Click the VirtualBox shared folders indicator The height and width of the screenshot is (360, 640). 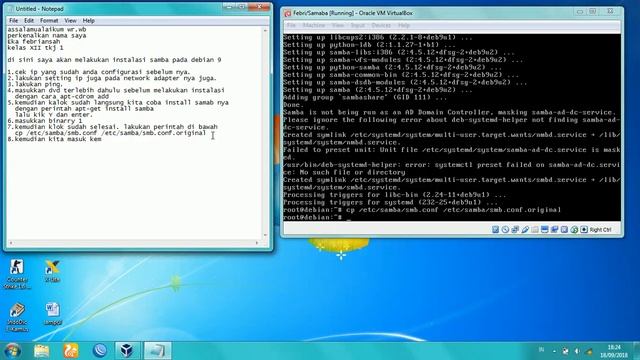[x=535, y=230]
